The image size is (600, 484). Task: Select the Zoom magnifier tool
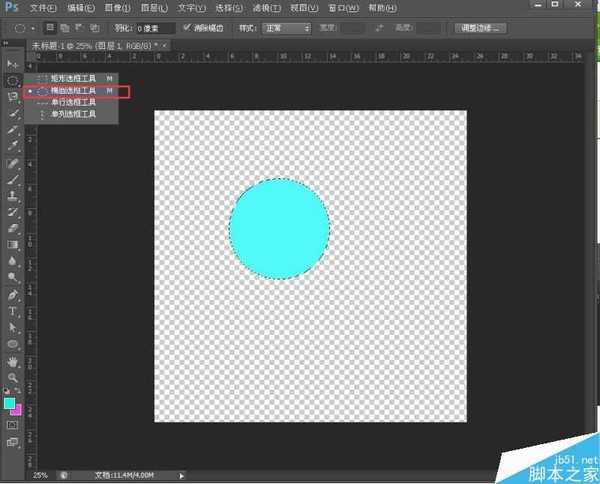[x=14, y=377]
